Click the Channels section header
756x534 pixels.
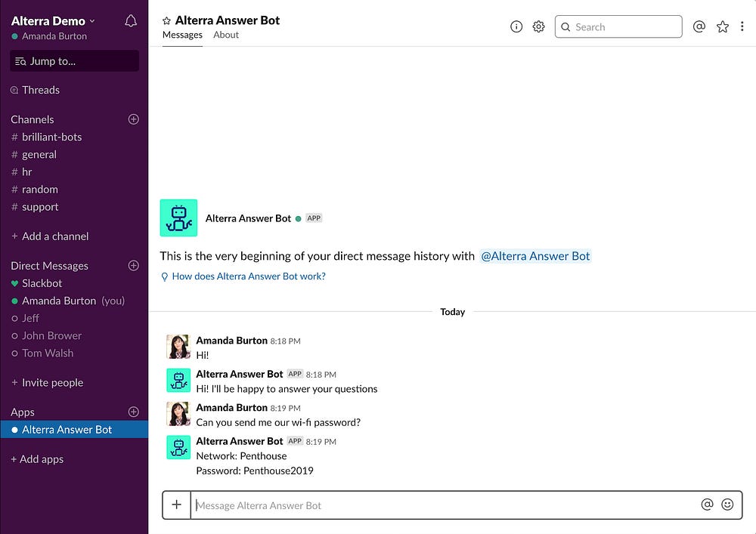click(33, 119)
